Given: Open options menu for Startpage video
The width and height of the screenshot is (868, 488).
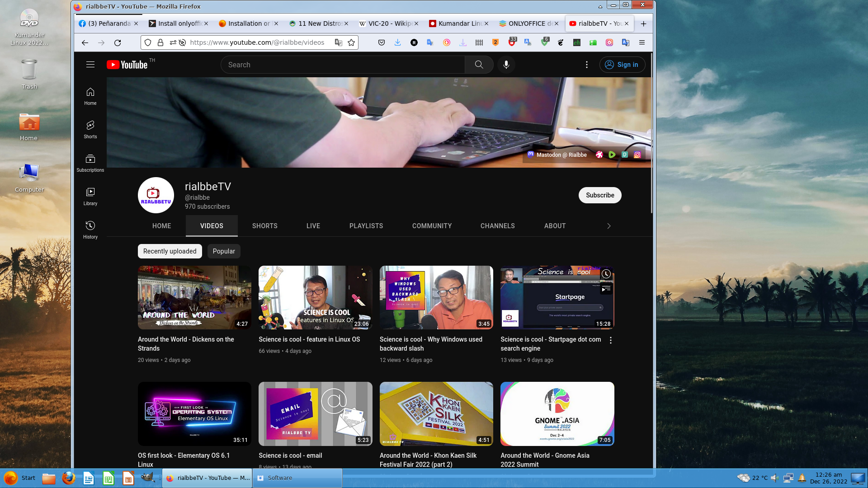Looking at the screenshot, I should 611,340.
